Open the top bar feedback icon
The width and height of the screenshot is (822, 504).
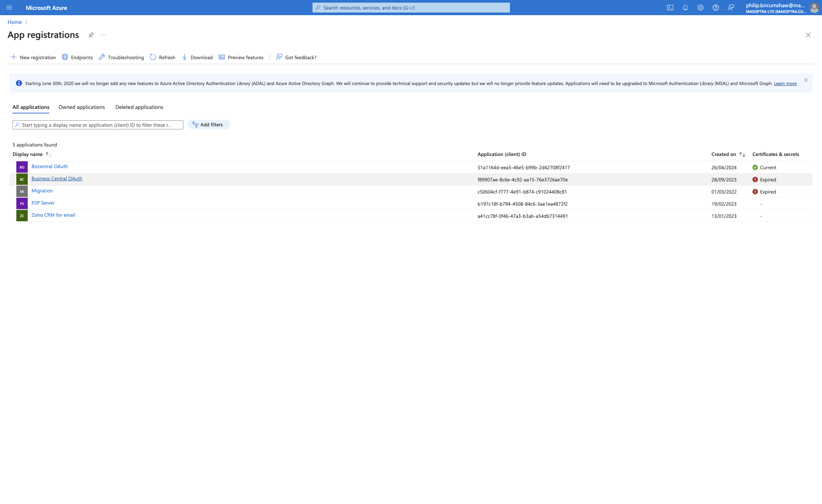tap(731, 8)
